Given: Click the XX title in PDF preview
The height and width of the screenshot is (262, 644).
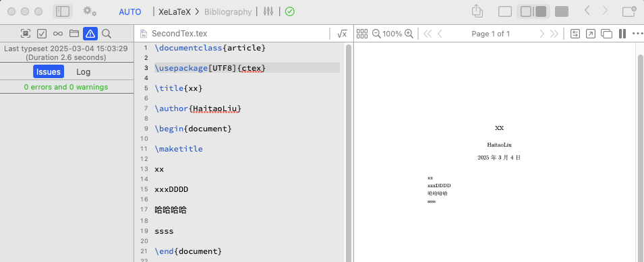Looking at the screenshot, I should [x=499, y=128].
